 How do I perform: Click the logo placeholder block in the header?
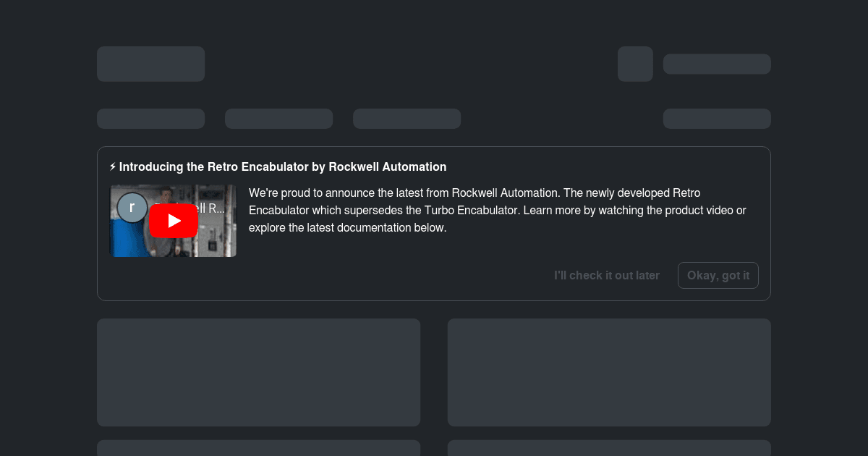pos(150,64)
